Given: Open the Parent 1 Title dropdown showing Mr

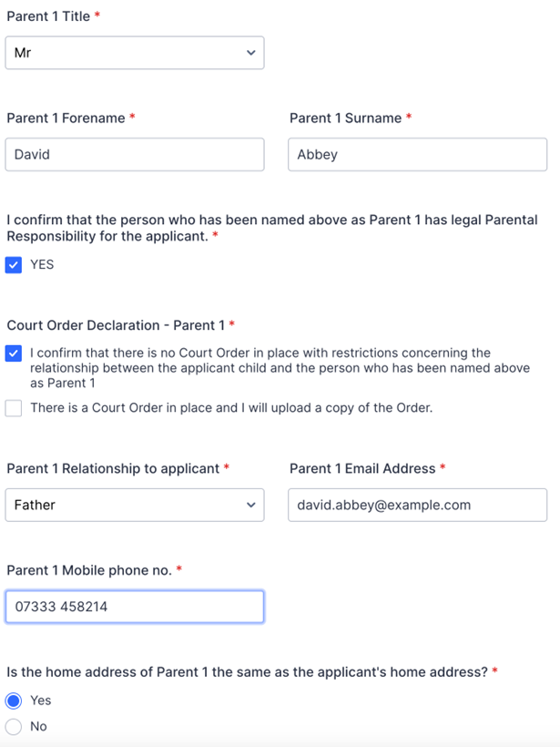Looking at the screenshot, I should [135, 53].
